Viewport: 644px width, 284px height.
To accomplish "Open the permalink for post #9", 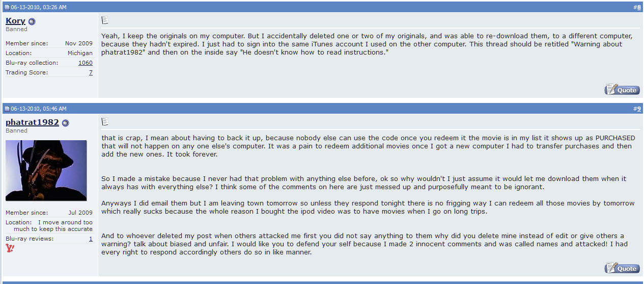I will (639, 109).
